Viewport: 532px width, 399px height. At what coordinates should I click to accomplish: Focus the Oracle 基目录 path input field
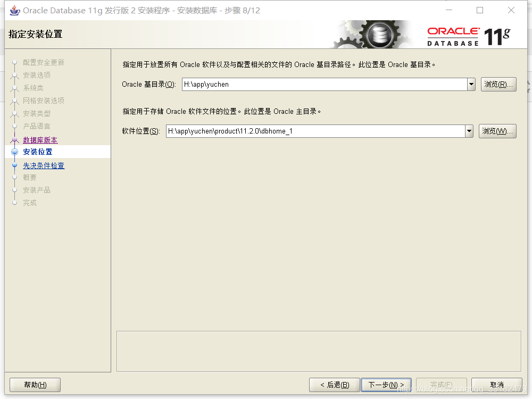[325, 84]
